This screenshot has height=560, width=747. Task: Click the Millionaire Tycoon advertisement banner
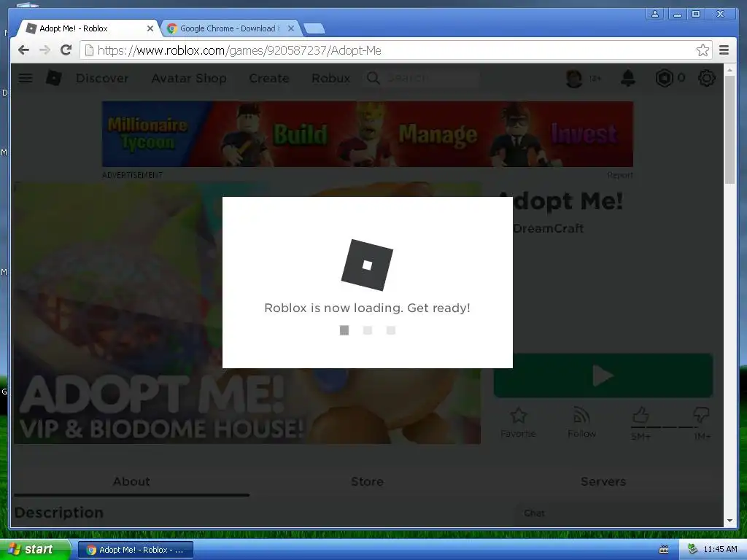point(368,134)
